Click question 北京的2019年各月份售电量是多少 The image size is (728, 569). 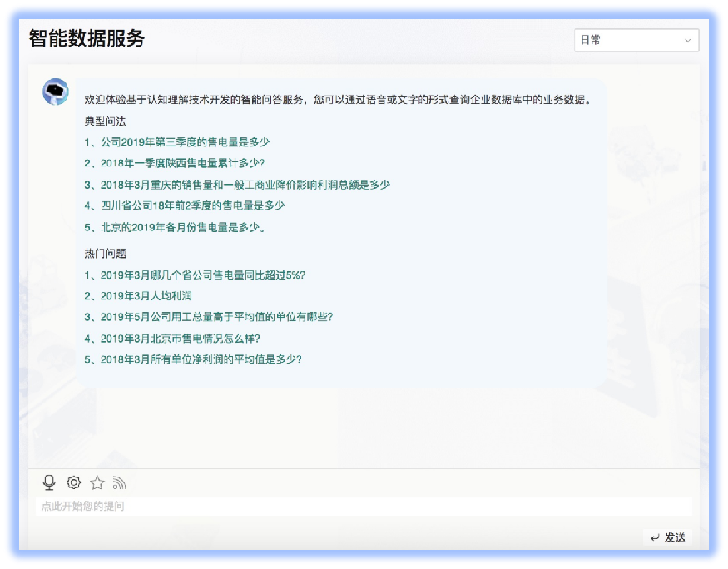pos(183,227)
